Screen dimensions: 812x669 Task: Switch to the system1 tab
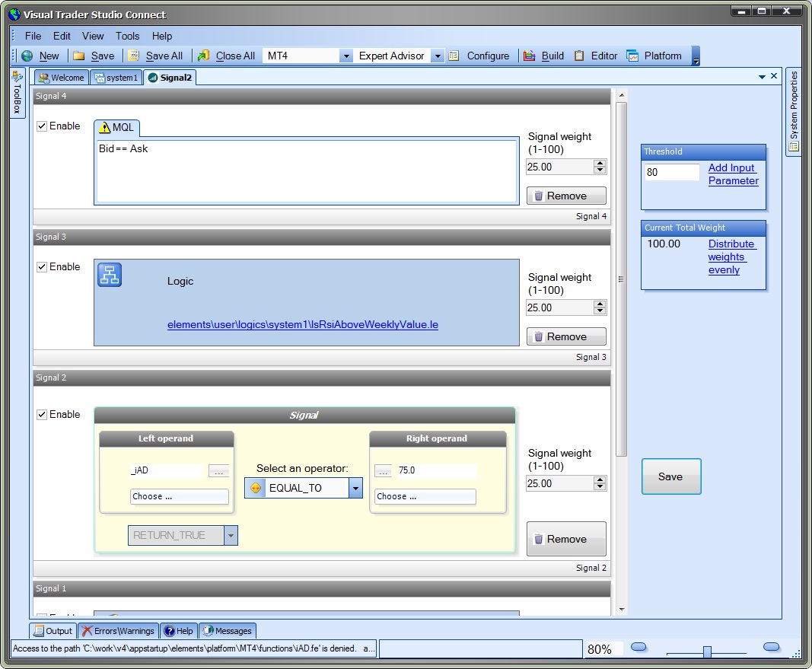(116, 78)
